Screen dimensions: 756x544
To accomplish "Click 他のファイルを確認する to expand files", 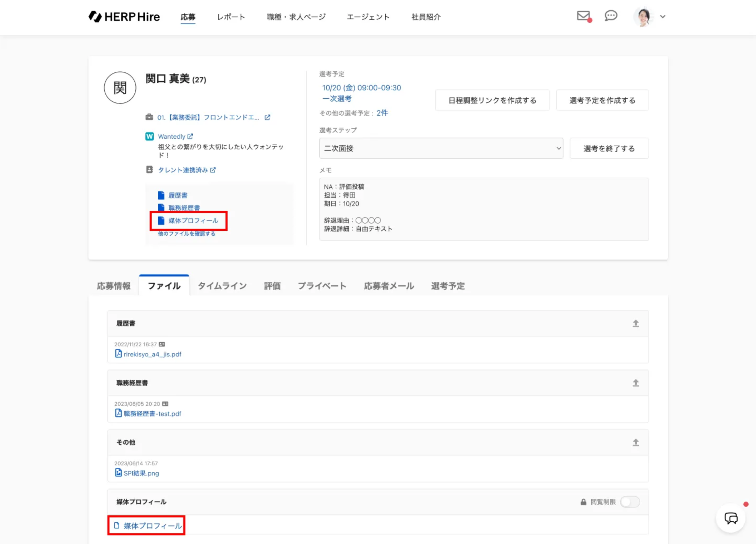I will point(187,234).
